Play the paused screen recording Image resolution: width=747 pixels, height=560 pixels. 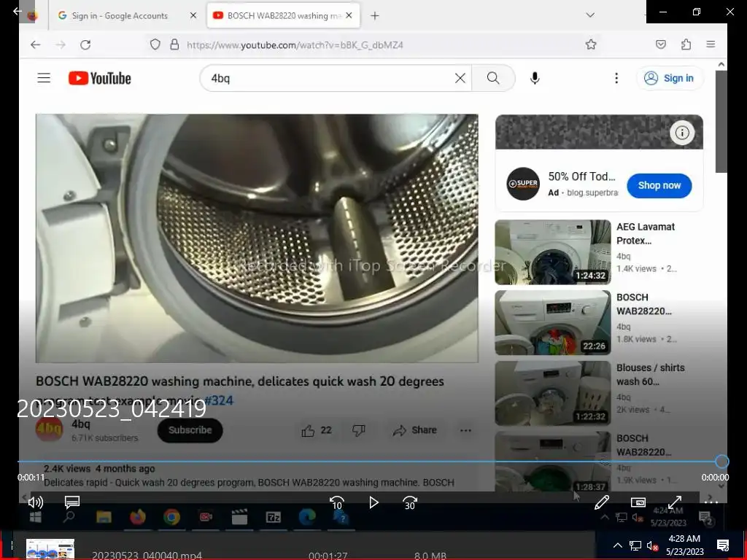(373, 502)
